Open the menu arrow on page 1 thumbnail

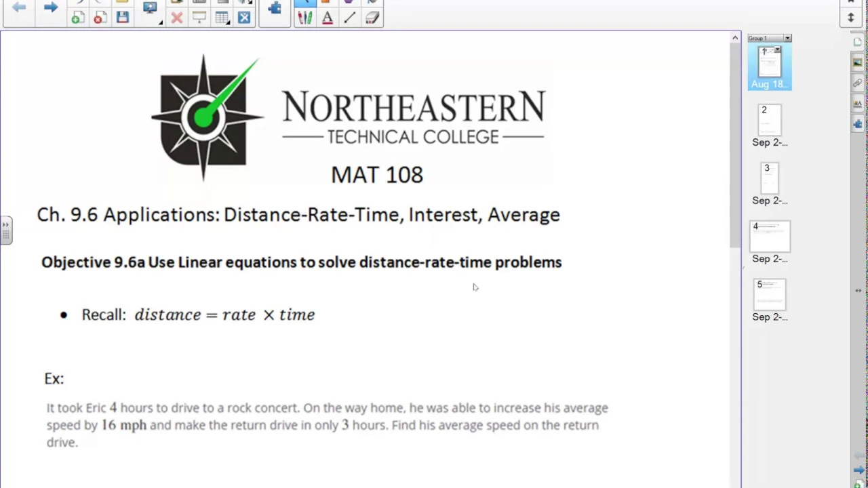pos(778,50)
